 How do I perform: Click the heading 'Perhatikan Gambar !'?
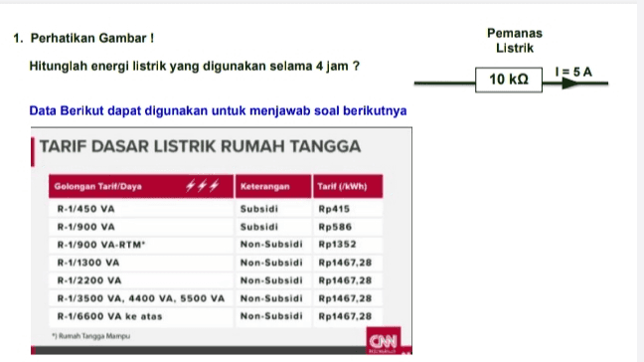click(92, 38)
